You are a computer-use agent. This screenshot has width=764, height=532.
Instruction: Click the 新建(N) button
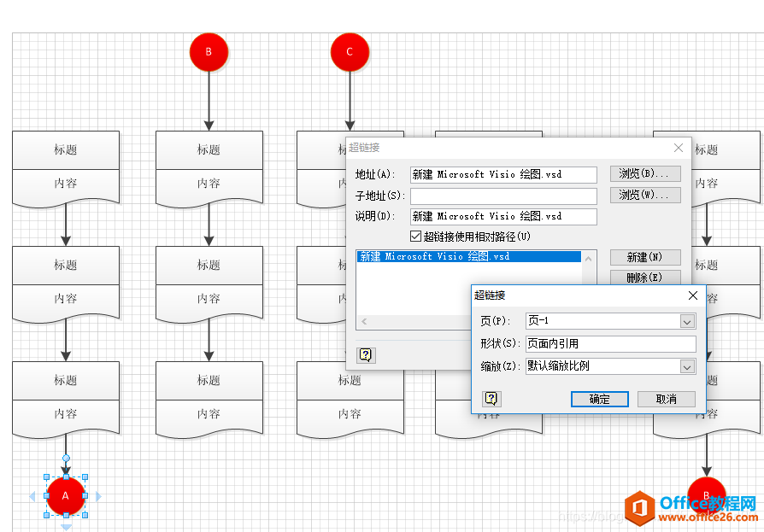tap(645, 257)
